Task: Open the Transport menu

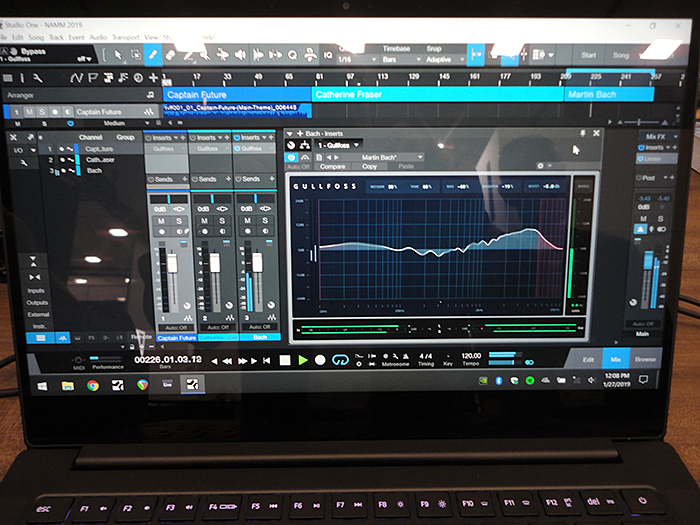Action: 125,38
